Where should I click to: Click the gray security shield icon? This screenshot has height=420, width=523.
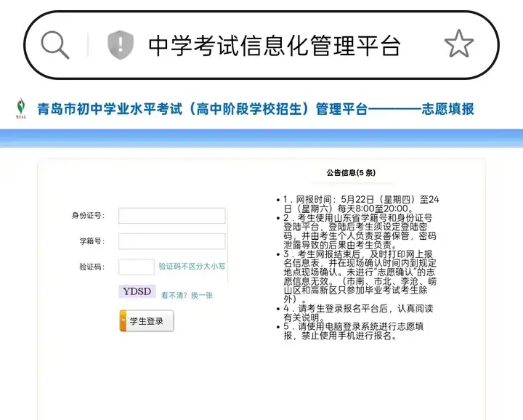121,45
